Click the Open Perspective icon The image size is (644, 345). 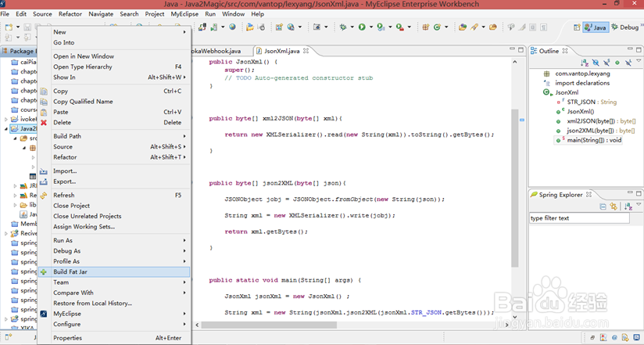click(577, 27)
